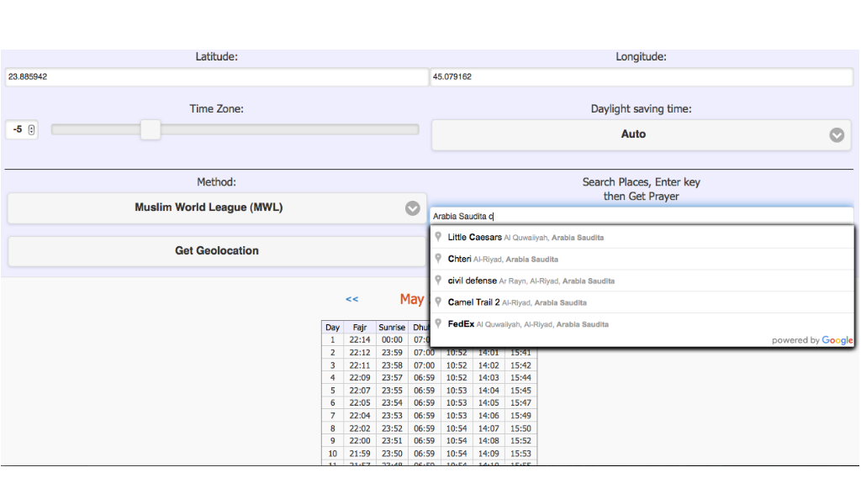
Task: Choose Little Caesars Al Quwaiiyah suggestion
Action: click(642, 238)
